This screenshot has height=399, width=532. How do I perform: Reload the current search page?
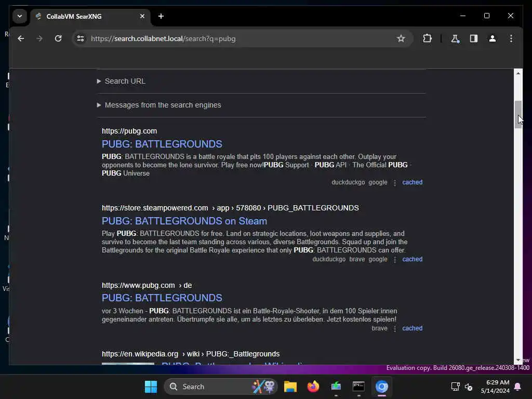58,38
